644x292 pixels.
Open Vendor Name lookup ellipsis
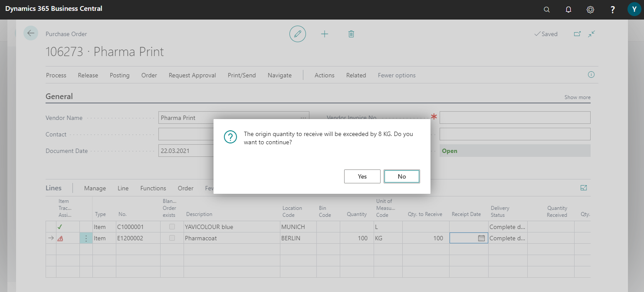click(303, 118)
